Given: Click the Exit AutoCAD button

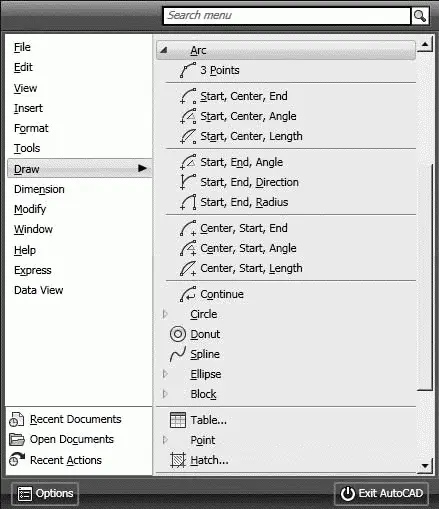Looking at the screenshot, I should tap(381, 493).
